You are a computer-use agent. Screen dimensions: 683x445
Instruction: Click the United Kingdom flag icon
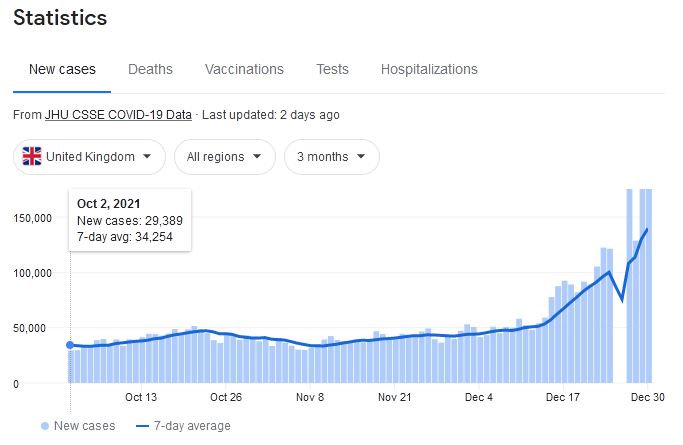(32, 156)
